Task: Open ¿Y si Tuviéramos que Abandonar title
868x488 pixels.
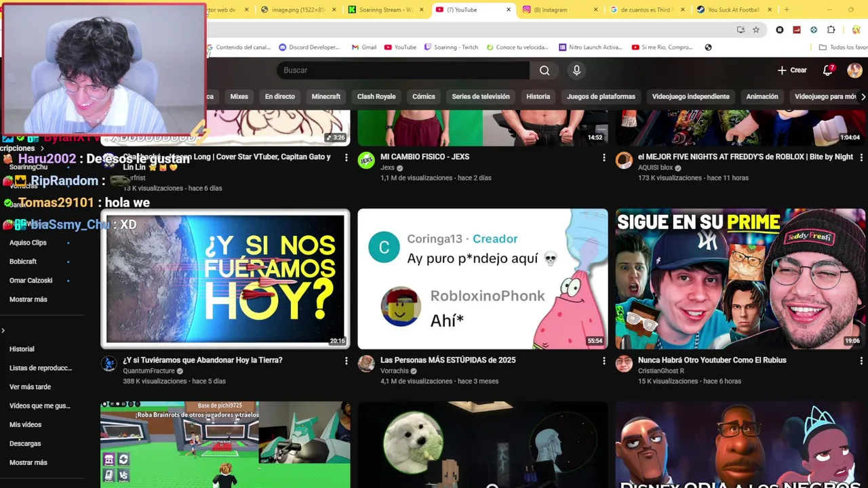Action: (202, 360)
